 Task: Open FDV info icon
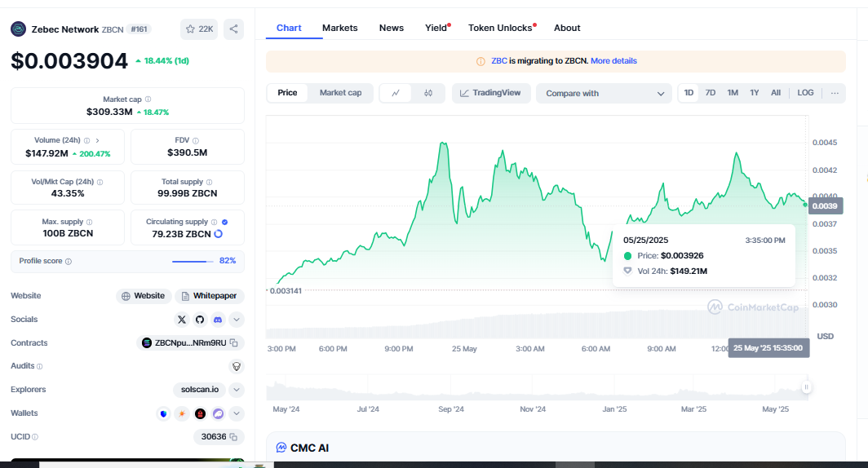pyautogui.click(x=196, y=140)
